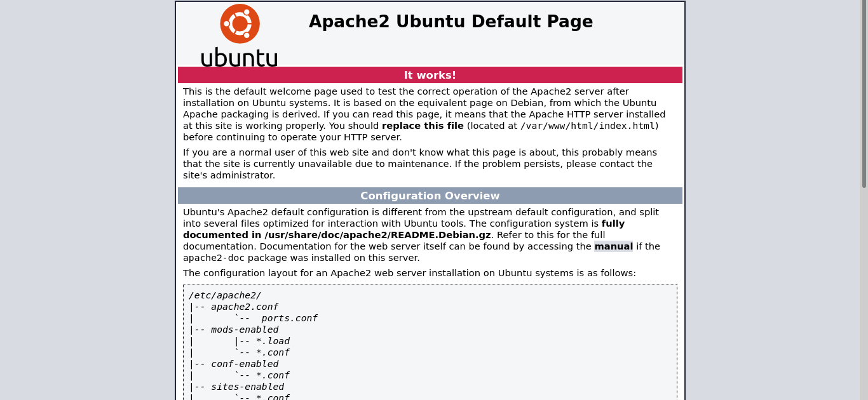868x400 pixels.
Task: Click the apache2-doc package name
Action: [x=214, y=258]
